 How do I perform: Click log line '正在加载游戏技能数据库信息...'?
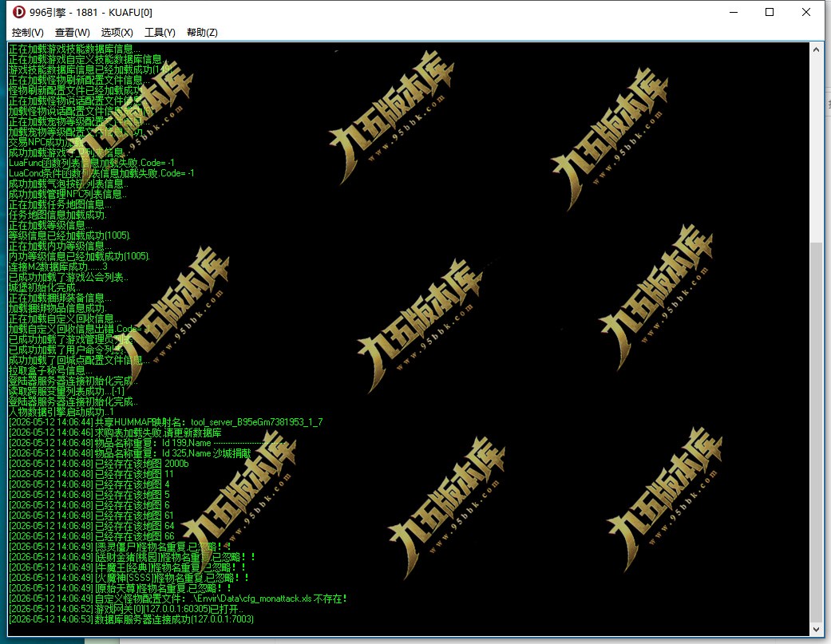pos(75,49)
